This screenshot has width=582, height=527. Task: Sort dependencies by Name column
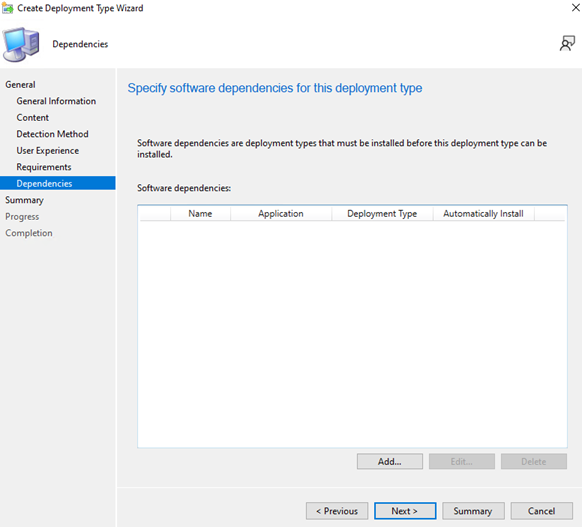click(200, 213)
